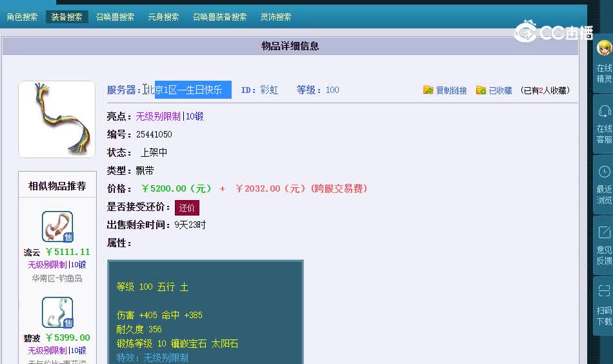
Task: Click the 上架中 status text
Action: tap(154, 152)
